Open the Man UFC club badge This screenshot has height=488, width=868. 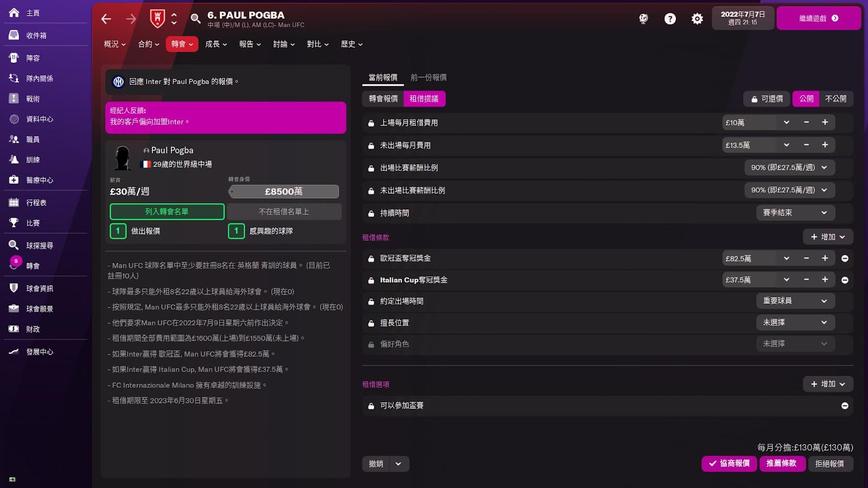pyautogui.click(x=157, y=18)
